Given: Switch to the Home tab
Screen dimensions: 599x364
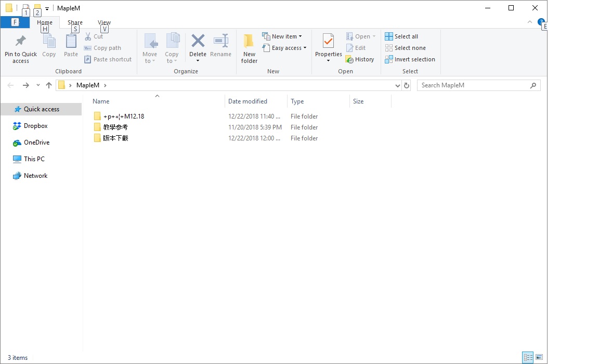Looking at the screenshot, I should pyautogui.click(x=45, y=22).
